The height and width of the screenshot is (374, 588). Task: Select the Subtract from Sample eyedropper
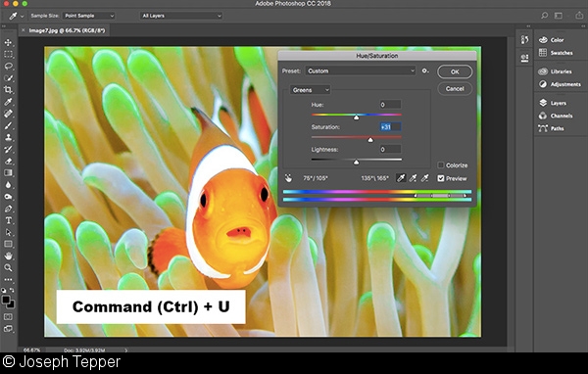point(425,178)
